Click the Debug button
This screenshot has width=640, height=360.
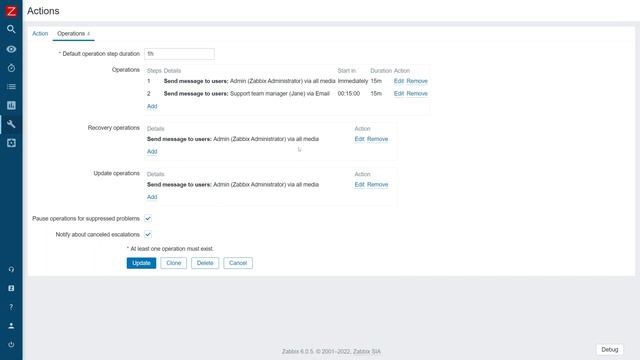pos(609,349)
